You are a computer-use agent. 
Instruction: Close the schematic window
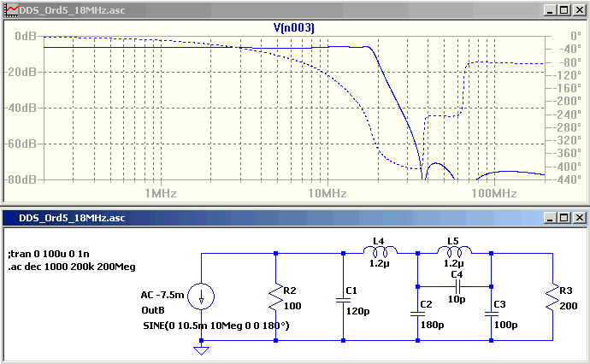tap(580, 218)
